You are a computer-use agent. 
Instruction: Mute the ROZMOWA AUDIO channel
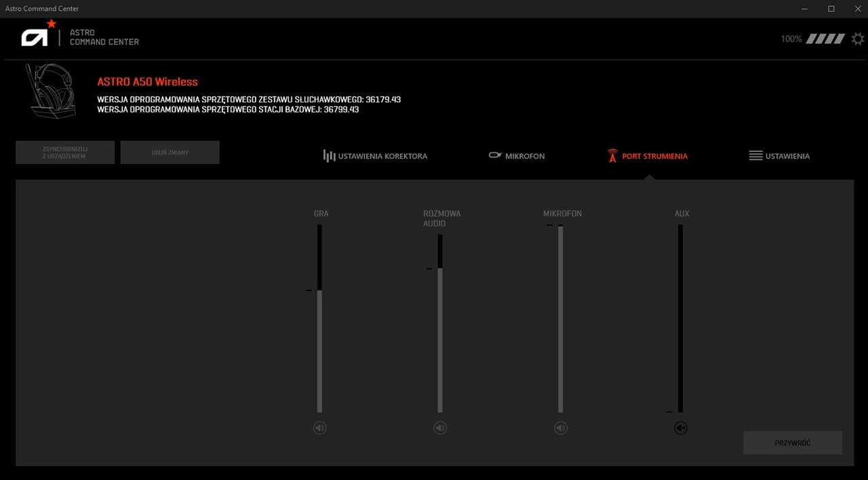[x=440, y=428]
